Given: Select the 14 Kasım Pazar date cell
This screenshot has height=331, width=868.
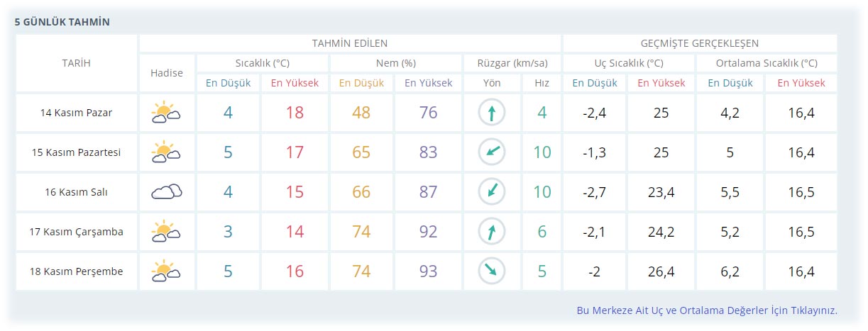Looking at the screenshot, I should click(x=76, y=113).
